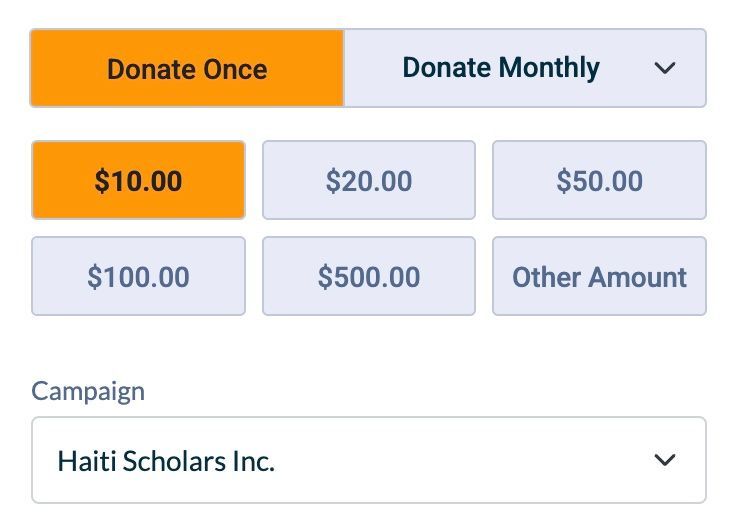Switch to Donate Monthly giving
The height and width of the screenshot is (520, 750).
501,69
